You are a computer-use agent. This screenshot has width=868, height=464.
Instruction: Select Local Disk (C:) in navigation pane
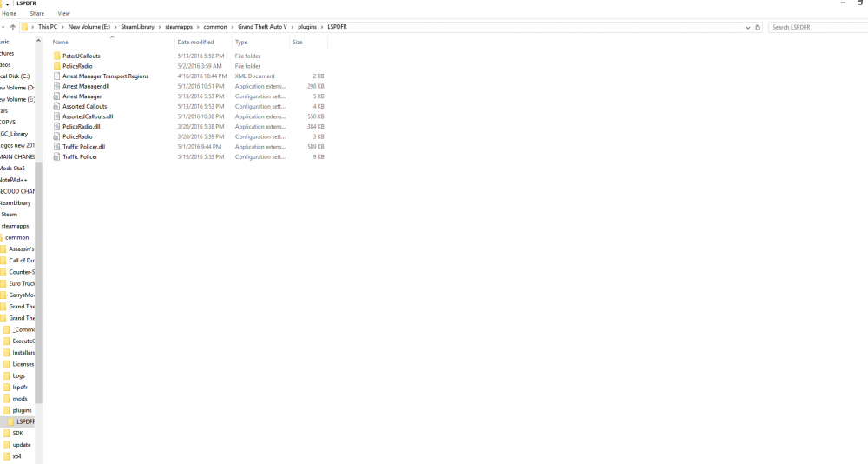point(15,76)
